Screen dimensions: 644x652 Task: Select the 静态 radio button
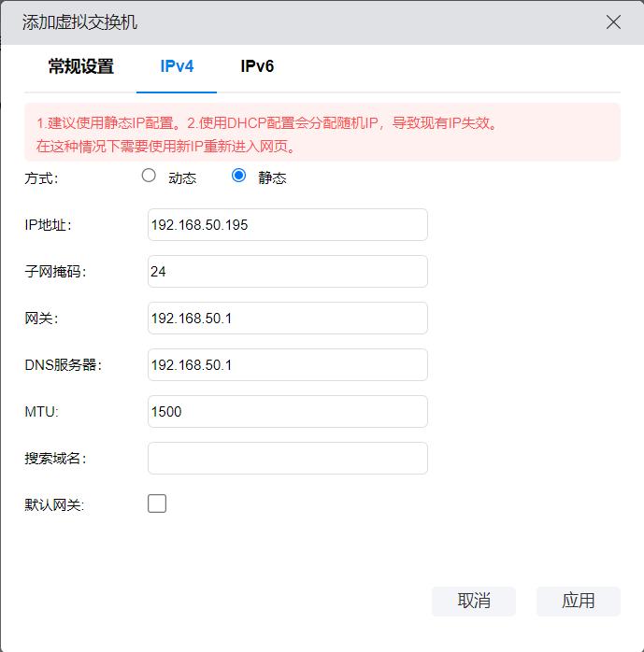(238, 175)
